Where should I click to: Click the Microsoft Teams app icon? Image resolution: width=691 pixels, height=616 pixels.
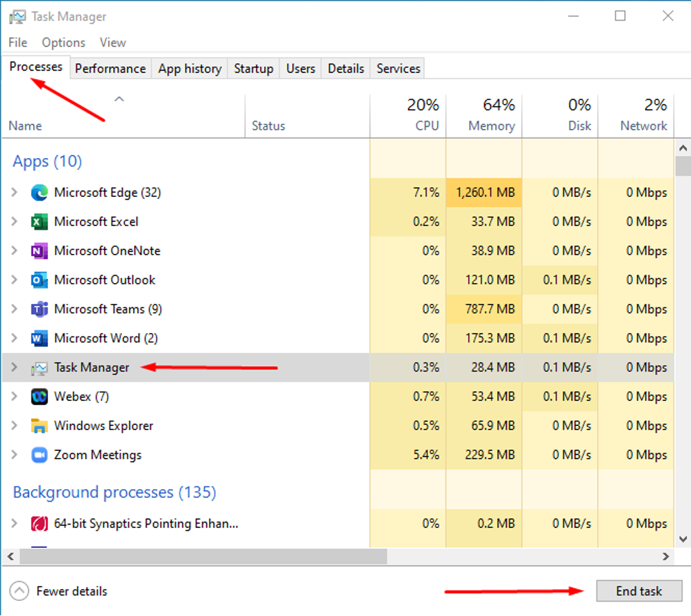click(40, 309)
